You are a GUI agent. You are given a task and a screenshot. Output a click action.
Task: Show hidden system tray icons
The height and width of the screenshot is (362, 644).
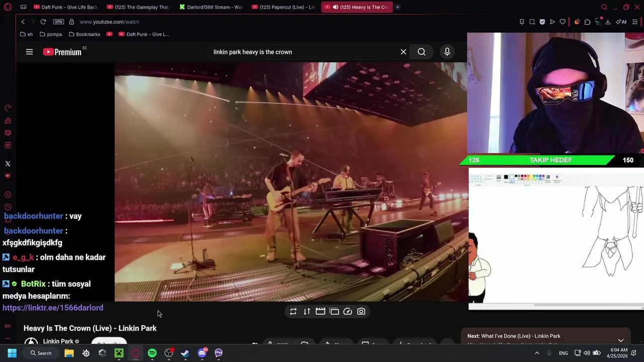[537, 353]
